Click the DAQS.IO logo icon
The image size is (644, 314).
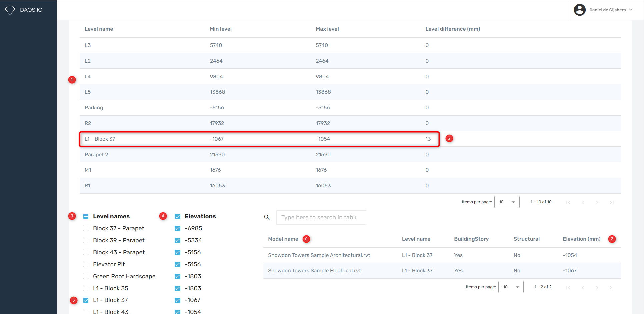pyautogui.click(x=10, y=10)
